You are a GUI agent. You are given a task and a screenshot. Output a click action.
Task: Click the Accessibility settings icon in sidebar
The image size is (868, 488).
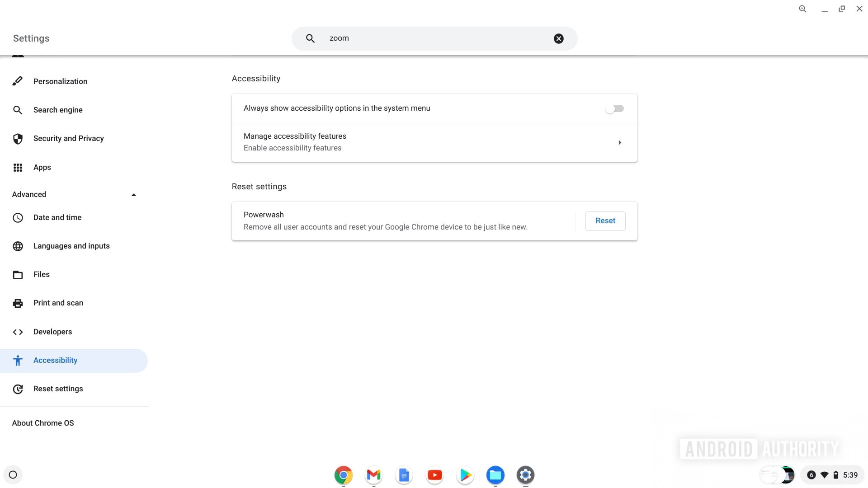pyautogui.click(x=17, y=360)
